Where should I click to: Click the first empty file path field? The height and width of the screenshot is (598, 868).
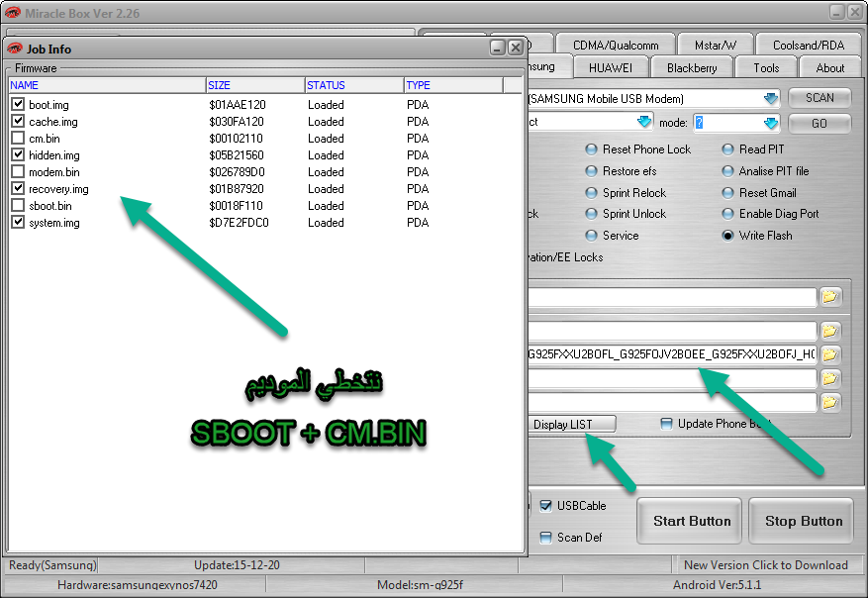pyautogui.click(x=672, y=297)
